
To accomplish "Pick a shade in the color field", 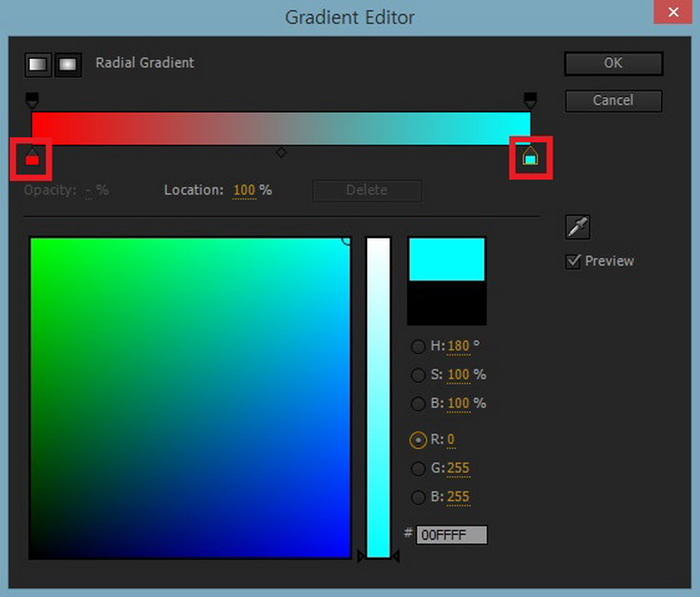I will [x=191, y=399].
